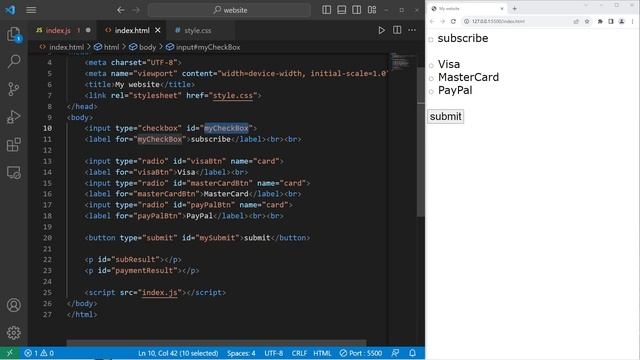This screenshot has height=360, width=640.
Task: Open Customize Layout icon
Action: coord(372,10)
